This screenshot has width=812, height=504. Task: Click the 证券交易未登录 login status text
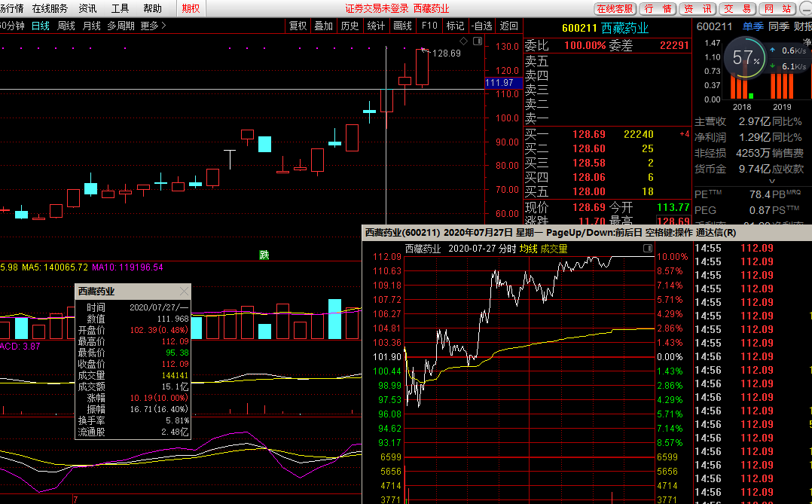tap(377, 9)
